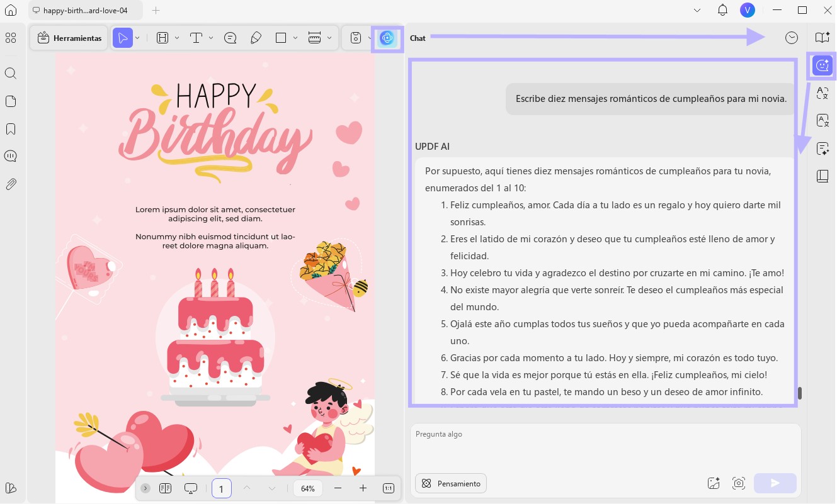
Task: Capture screenshot for chat icon
Action: tap(739, 483)
